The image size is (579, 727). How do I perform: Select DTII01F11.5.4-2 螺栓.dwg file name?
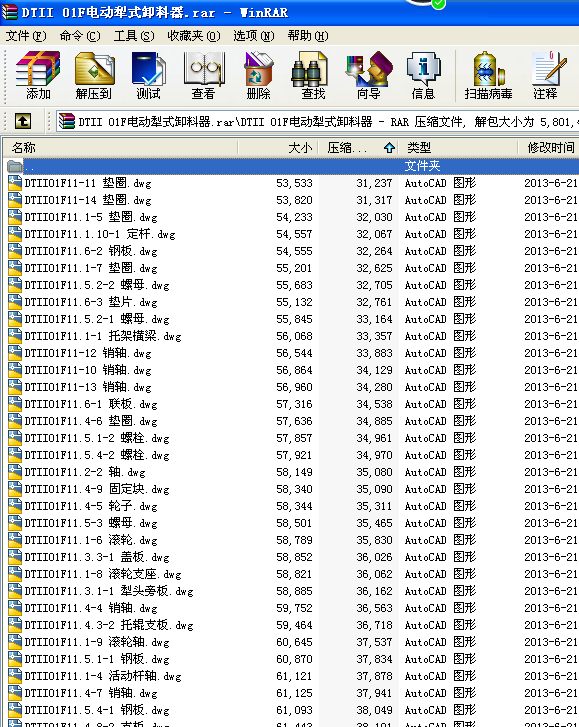(x=97, y=455)
